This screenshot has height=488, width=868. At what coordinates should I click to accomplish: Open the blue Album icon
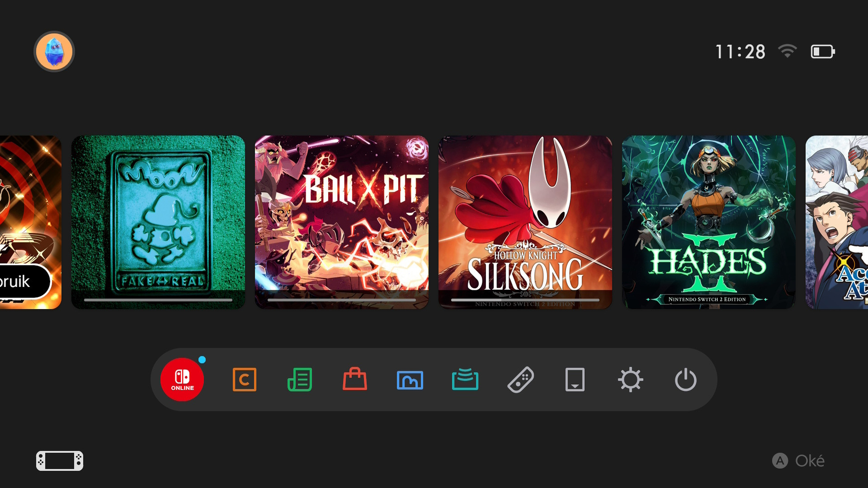point(410,380)
